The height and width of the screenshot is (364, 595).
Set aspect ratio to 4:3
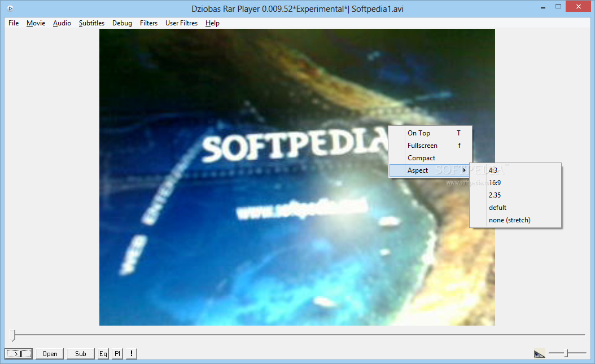(x=515, y=170)
